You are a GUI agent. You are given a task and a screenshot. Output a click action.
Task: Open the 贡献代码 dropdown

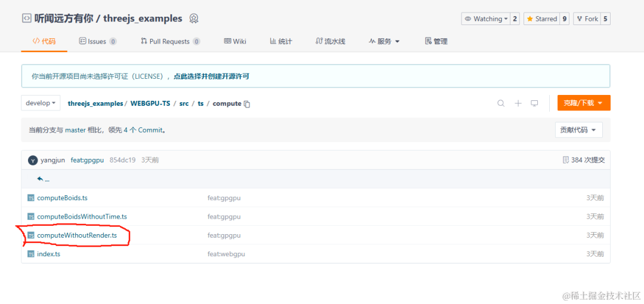pos(578,130)
